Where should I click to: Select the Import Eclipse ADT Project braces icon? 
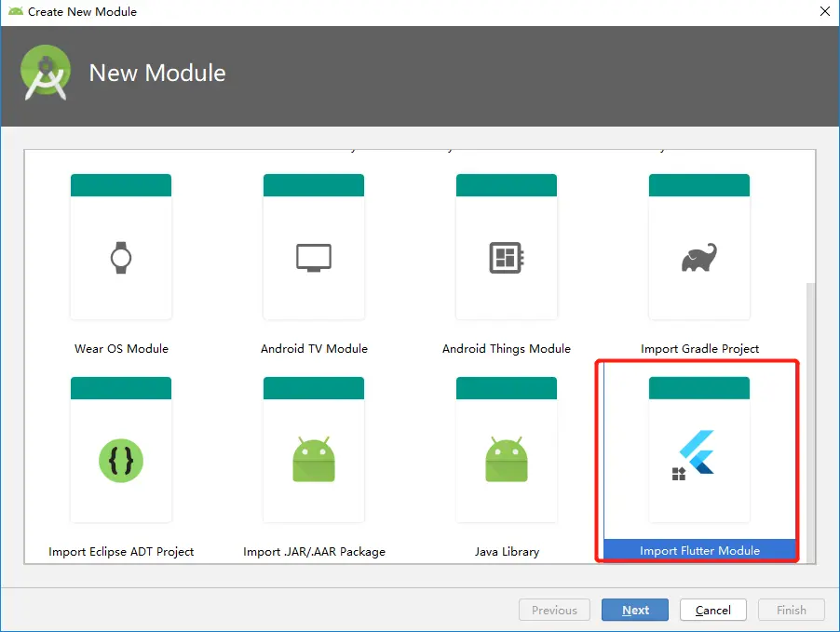click(121, 461)
